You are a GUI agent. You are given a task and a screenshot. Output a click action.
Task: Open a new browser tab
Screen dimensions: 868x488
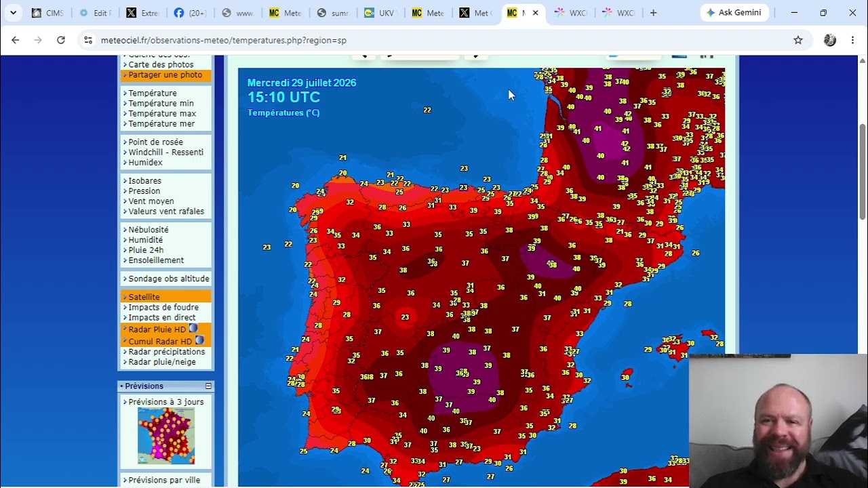coord(653,12)
